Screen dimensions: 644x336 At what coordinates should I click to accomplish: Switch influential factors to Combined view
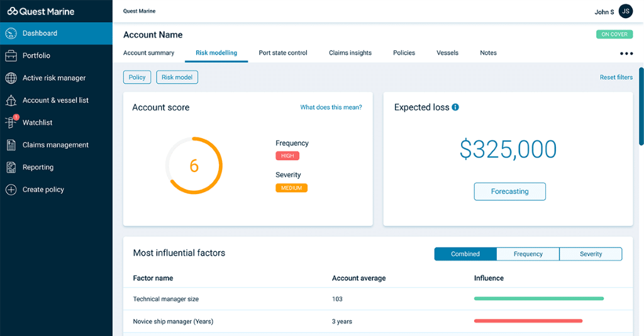point(465,254)
